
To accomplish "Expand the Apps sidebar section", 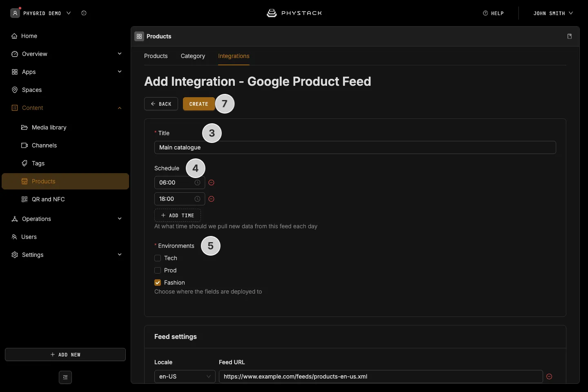I will coord(65,72).
